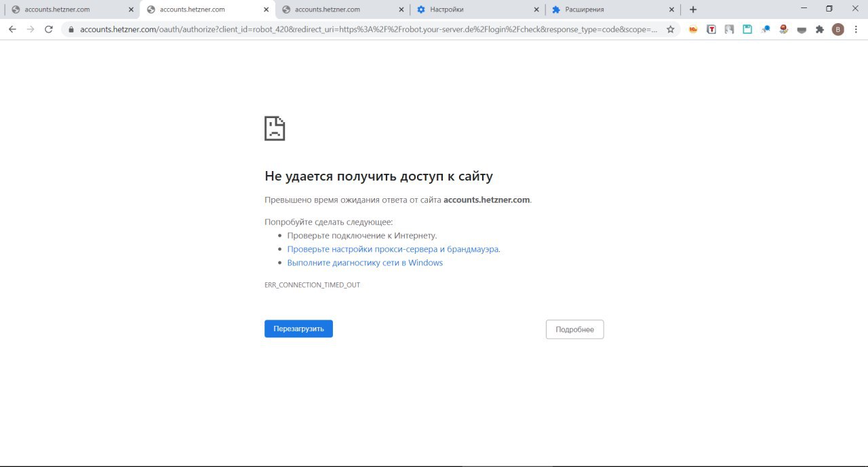This screenshot has width=868, height=467.
Task: Close the Настройки tab
Action: [536, 10]
